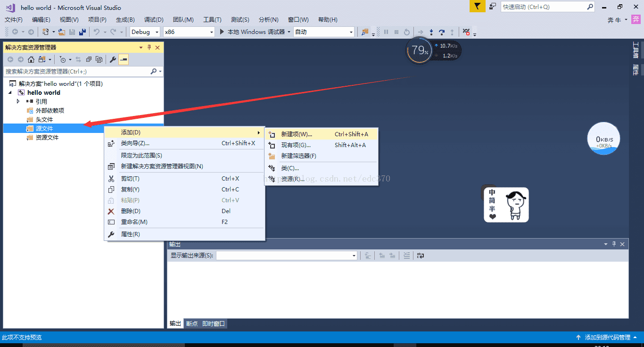This screenshot has height=347, width=644.
Task: Open the 文件(F) menu
Action: [x=14, y=20]
